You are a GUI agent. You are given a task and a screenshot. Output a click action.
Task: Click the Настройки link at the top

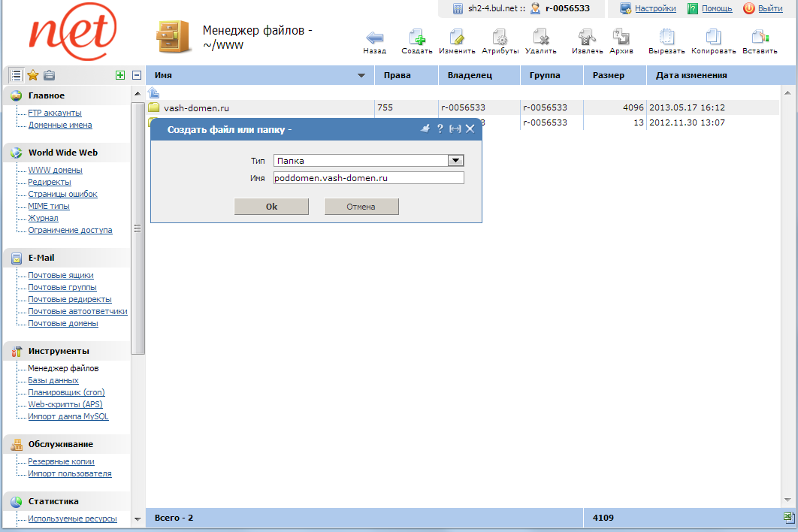pos(655,8)
